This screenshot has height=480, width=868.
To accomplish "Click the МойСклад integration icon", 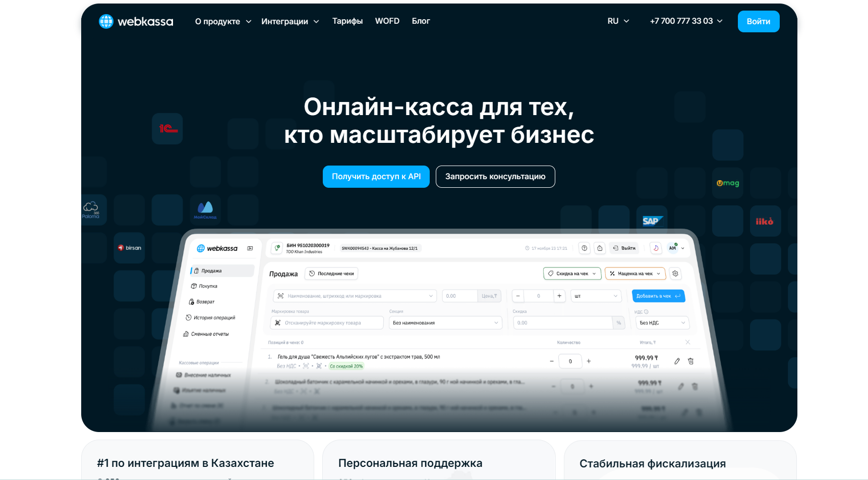I will click(205, 209).
